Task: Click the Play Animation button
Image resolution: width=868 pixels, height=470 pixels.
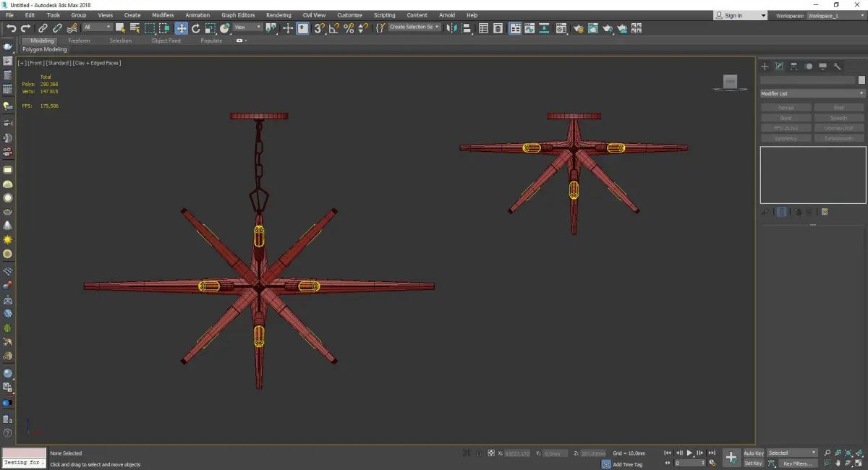Action: (x=690, y=453)
